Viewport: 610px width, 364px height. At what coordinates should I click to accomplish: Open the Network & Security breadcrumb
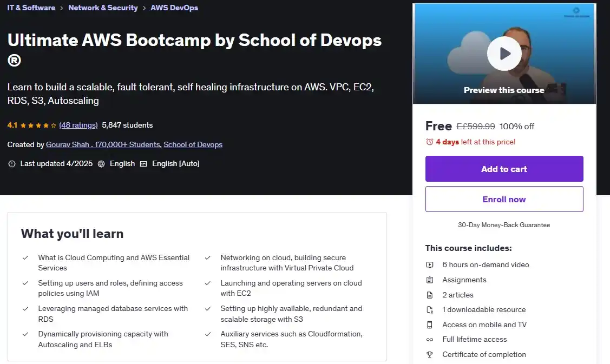(x=103, y=8)
